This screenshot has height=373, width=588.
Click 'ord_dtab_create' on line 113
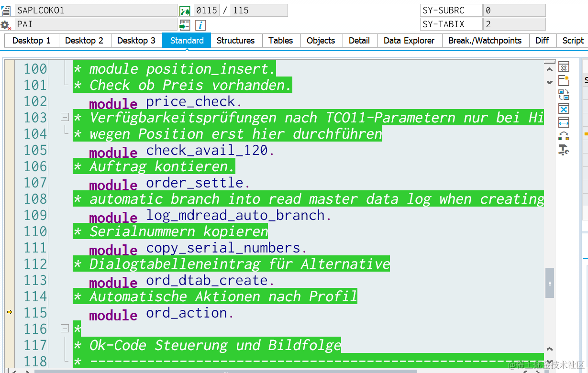(x=207, y=281)
